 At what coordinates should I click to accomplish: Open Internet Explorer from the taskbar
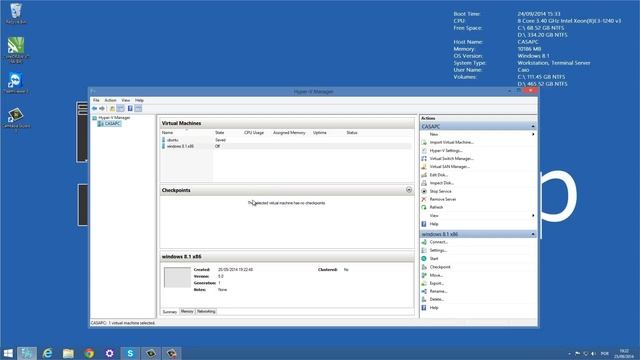(x=48, y=353)
